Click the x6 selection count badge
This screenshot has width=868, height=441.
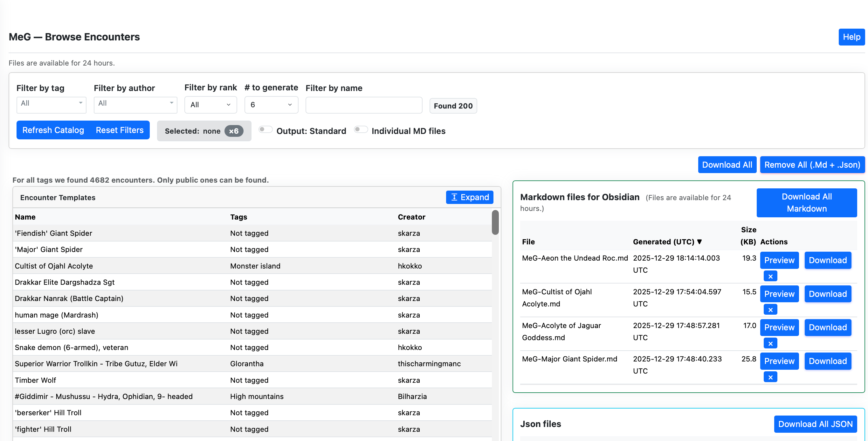pos(233,131)
